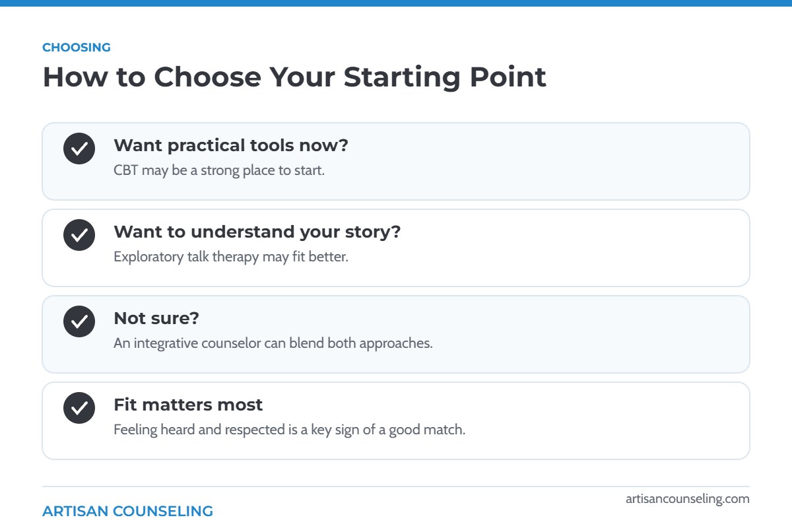Image resolution: width=792 pixels, height=532 pixels.
Task: Select the 'Fit matters most' heading
Action: (x=188, y=405)
